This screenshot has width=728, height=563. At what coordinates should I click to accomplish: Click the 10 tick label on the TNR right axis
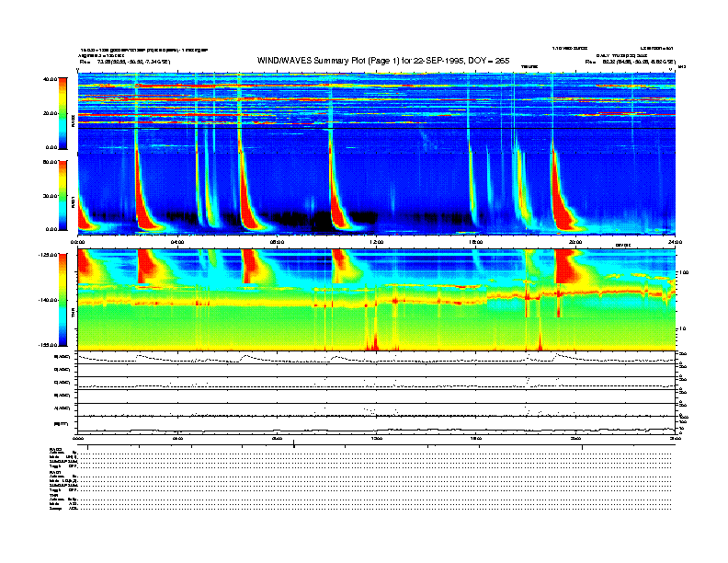[684, 328]
